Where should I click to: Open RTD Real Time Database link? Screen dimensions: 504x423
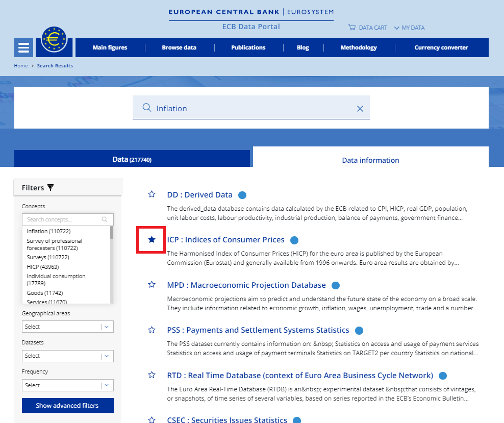300,376
